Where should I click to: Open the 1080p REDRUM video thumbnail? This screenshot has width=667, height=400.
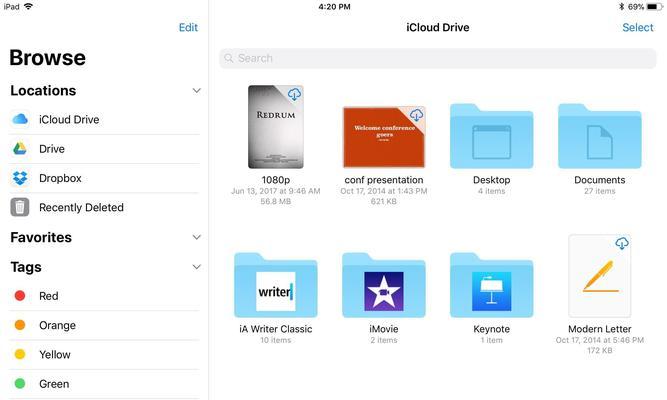pyautogui.click(x=276, y=127)
